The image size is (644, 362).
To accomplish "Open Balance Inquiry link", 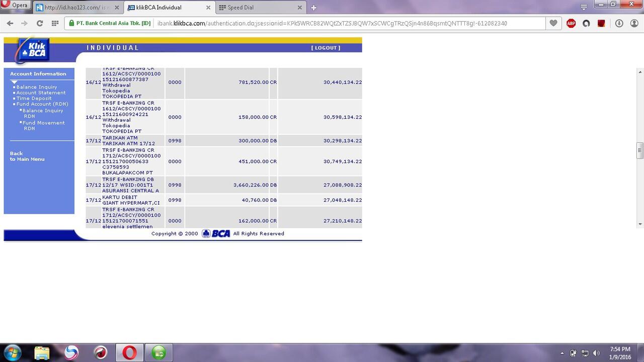I will [x=37, y=87].
